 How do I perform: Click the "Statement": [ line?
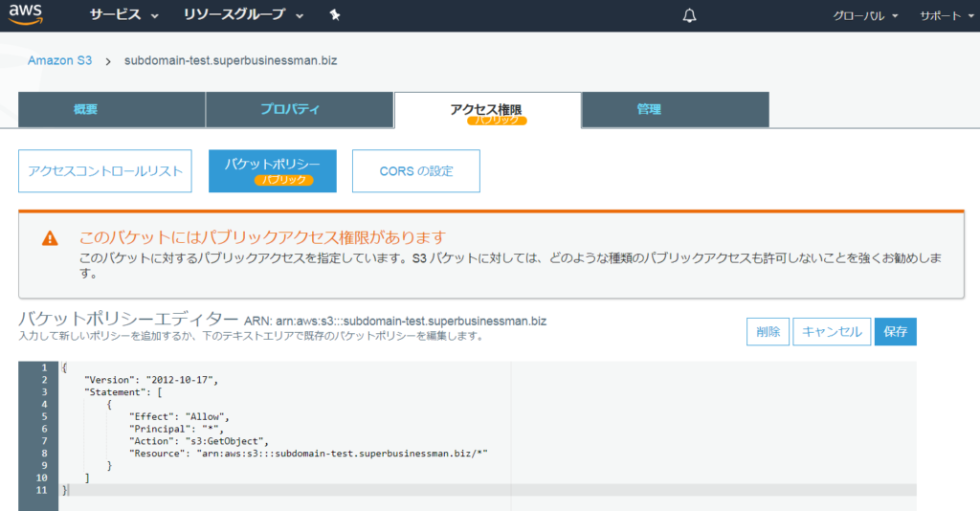pos(123,392)
